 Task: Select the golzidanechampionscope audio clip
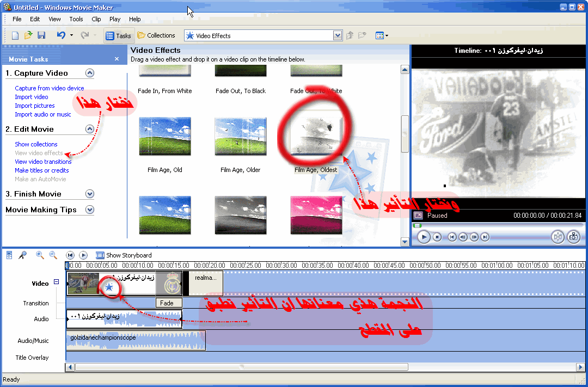[x=136, y=341]
